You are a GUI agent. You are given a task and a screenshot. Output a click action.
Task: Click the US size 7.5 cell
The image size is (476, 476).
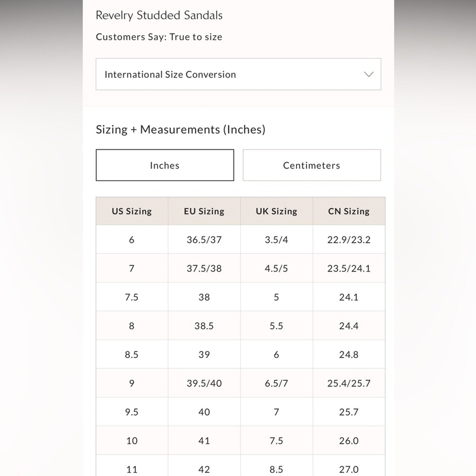132,297
